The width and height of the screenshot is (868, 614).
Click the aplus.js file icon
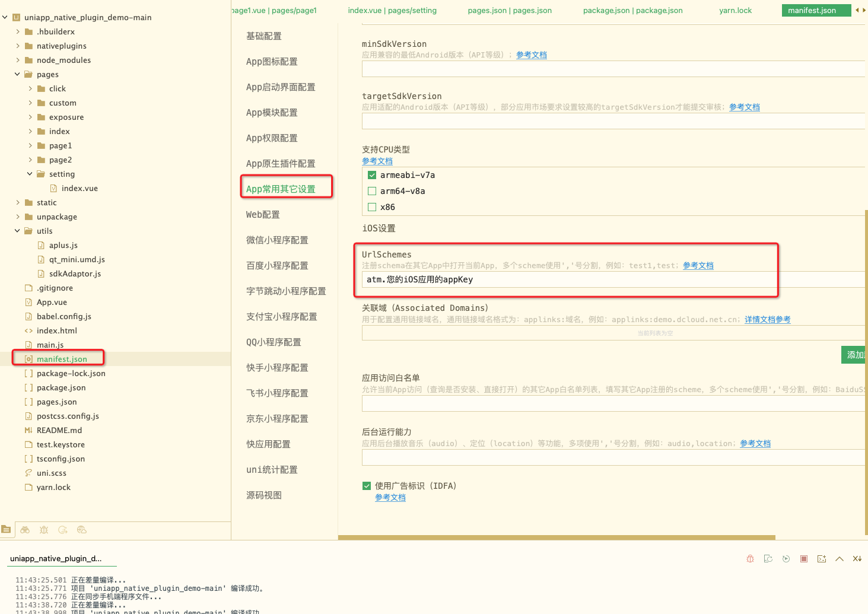click(x=41, y=245)
